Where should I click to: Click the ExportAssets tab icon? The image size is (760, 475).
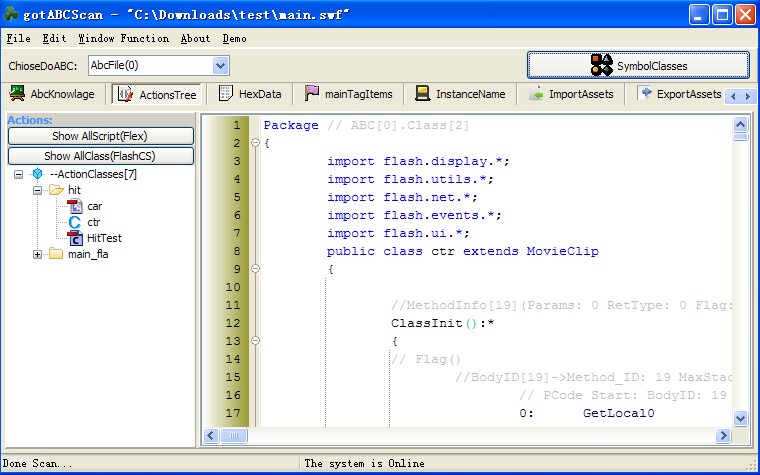(x=644, y=93)
